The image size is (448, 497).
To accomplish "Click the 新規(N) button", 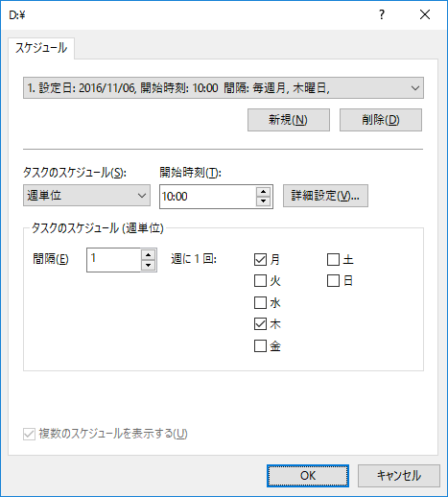I will click(289, 120).
